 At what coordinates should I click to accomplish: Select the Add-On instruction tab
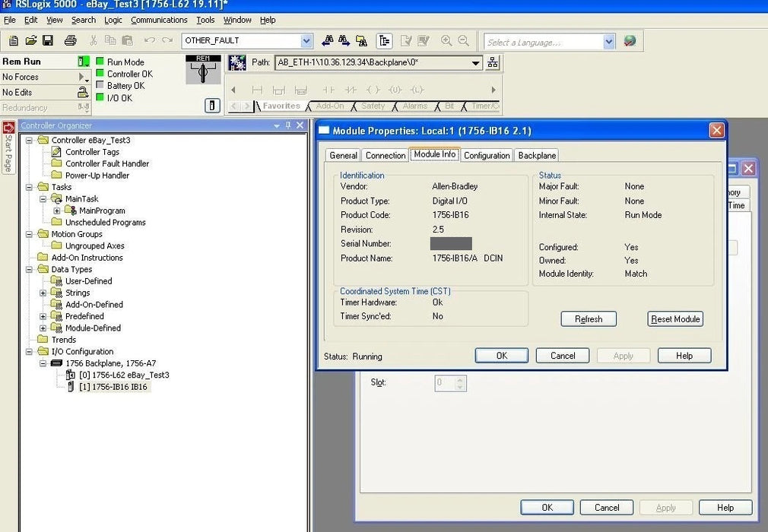(x=330, y=106)
